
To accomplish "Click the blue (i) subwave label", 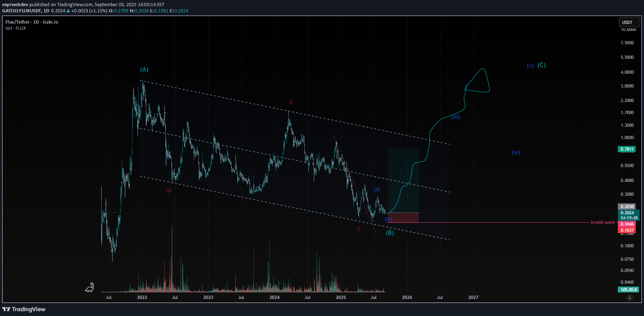I will tap(377, 190).
